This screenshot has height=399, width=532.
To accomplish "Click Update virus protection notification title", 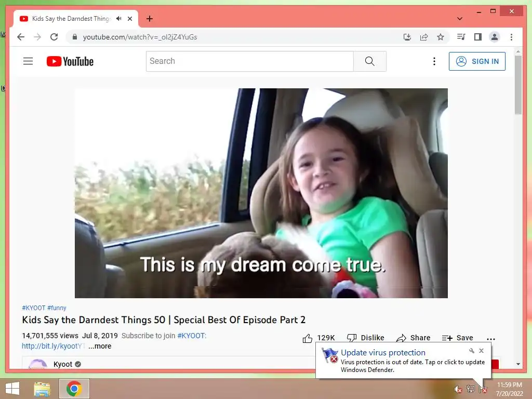I will click(x=383, y=353).
